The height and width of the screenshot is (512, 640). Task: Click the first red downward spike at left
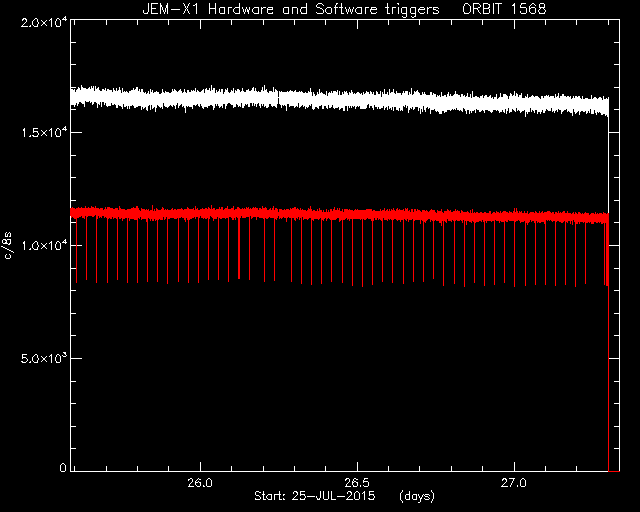pos(77,249)
